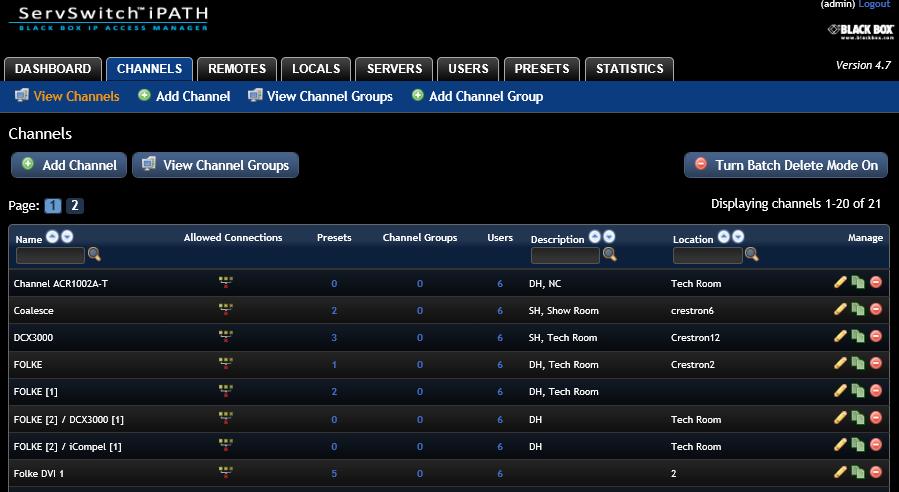Delete the Channel ACR1002A-T channel
Viewport: 899px width, 492px height.
875,282
